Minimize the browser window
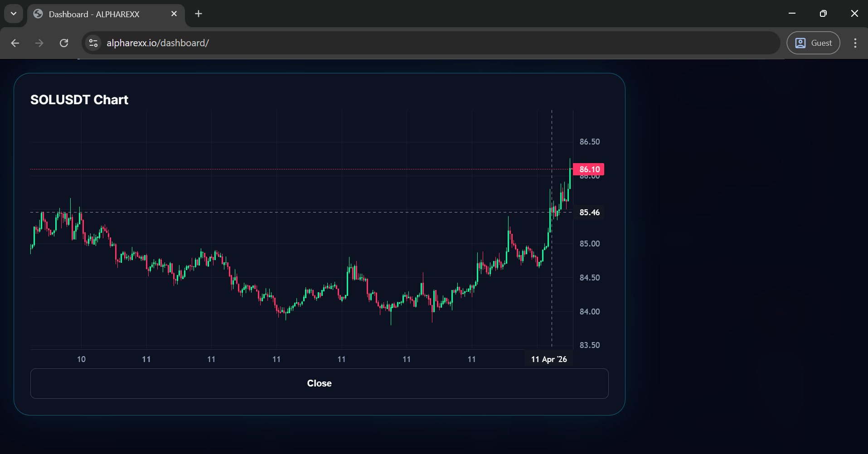Image resolution: width=868 pixels, height=454 pixels. pos(792,14)
